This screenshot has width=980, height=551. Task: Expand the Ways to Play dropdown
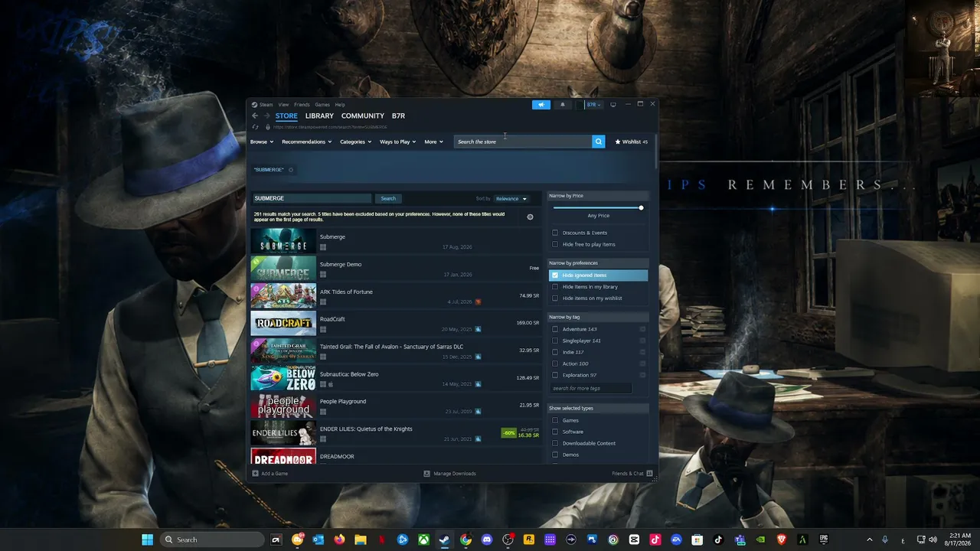pyautogui.click(x=397, y=142)
